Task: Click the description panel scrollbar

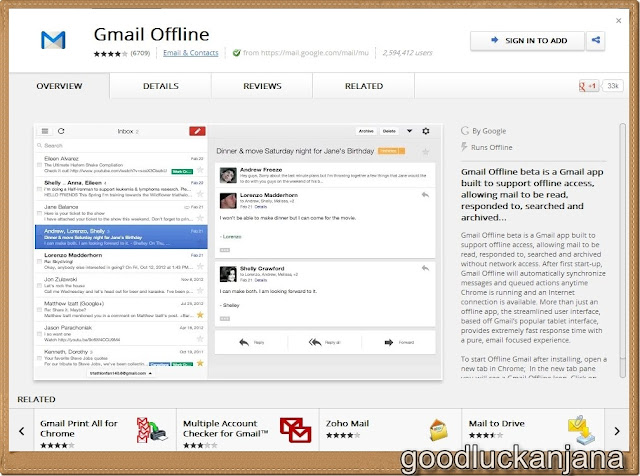Action: click(x=622, y=250)
